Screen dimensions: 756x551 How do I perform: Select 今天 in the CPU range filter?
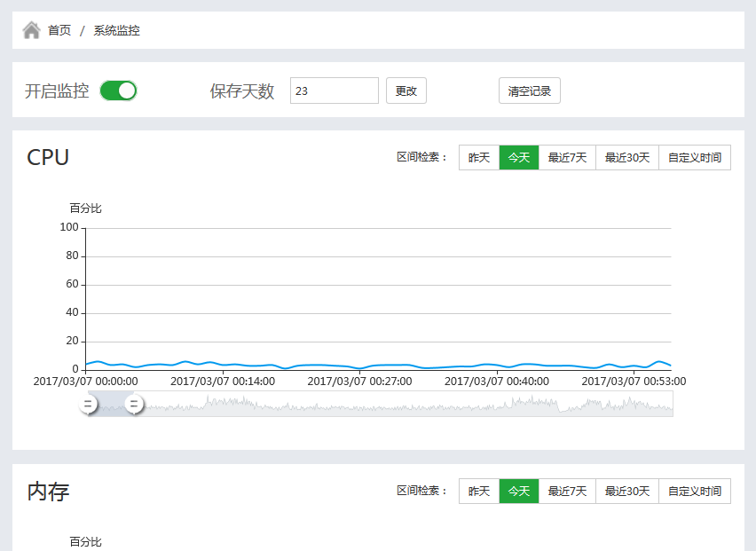(519, 158)
